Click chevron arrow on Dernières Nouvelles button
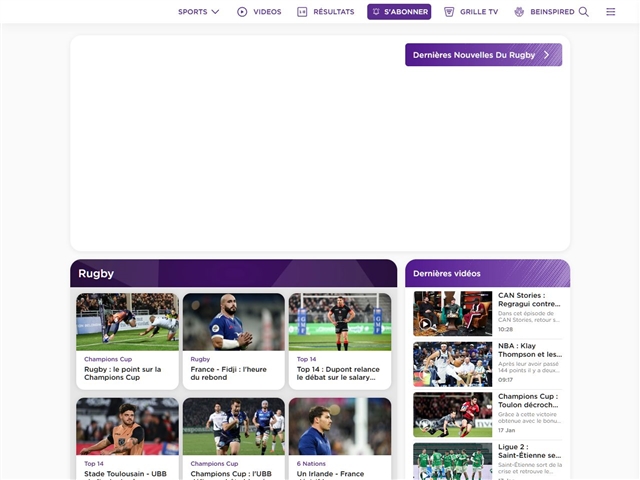The height and width of the screenshot is (480, 640). [547, 55]
